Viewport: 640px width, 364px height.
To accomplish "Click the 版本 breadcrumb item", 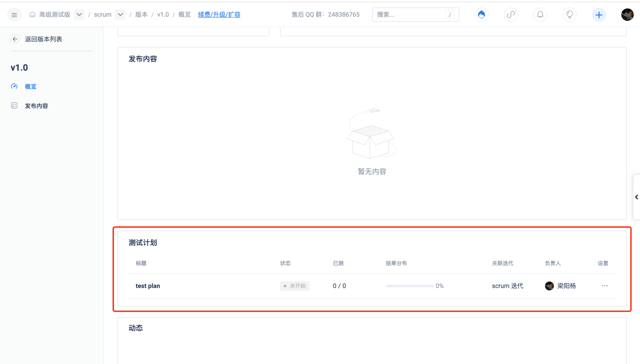I will pyautogui.click(x=141, y=15).
